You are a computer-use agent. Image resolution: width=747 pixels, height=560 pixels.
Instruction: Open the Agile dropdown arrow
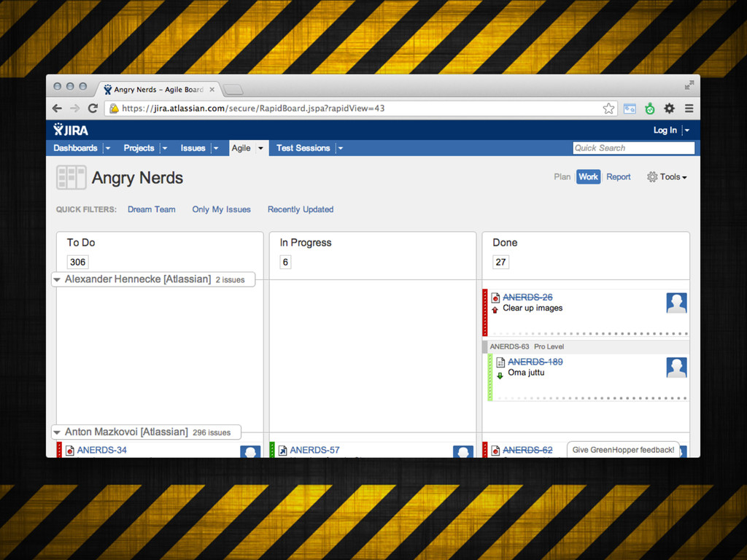[260, 148]
